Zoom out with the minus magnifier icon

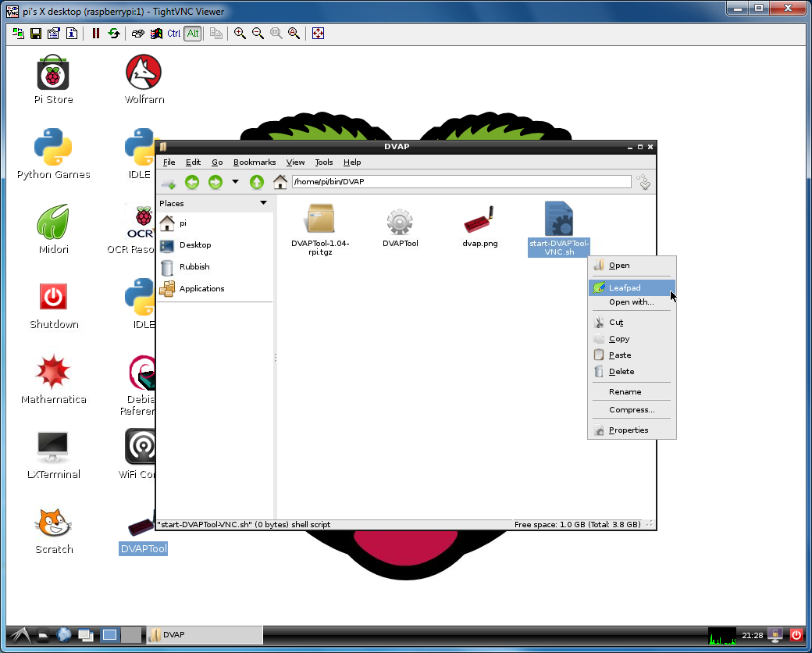[258, 34]
